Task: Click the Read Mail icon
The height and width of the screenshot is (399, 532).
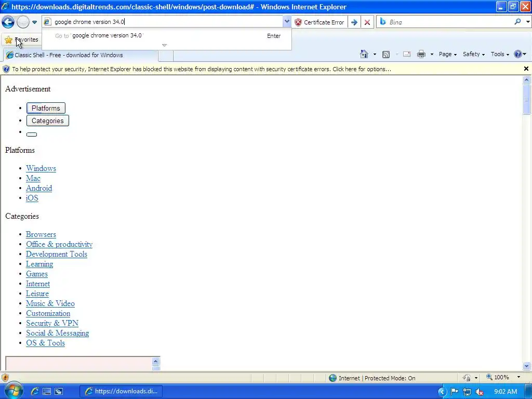Action: coord(406,54)
